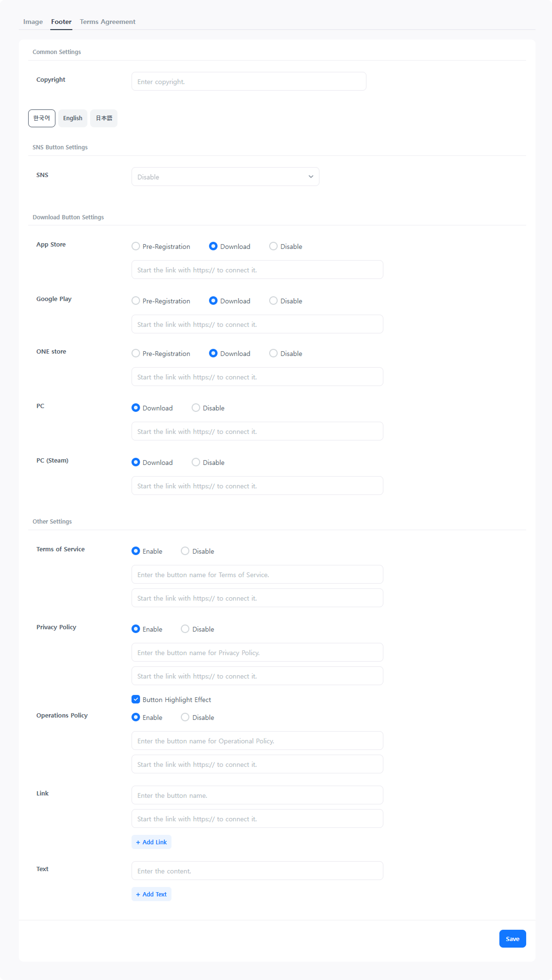Select Disable for Google Play
552x980 pixels.
pos(273,301)
